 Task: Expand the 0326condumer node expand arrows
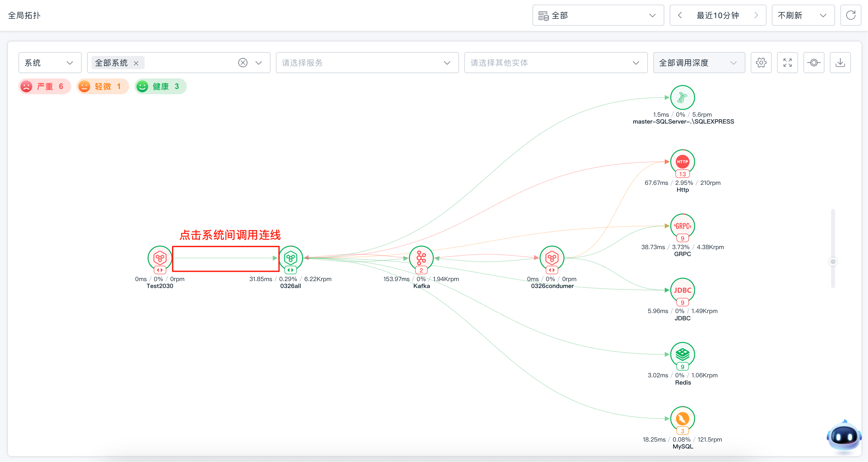[552, 270]
